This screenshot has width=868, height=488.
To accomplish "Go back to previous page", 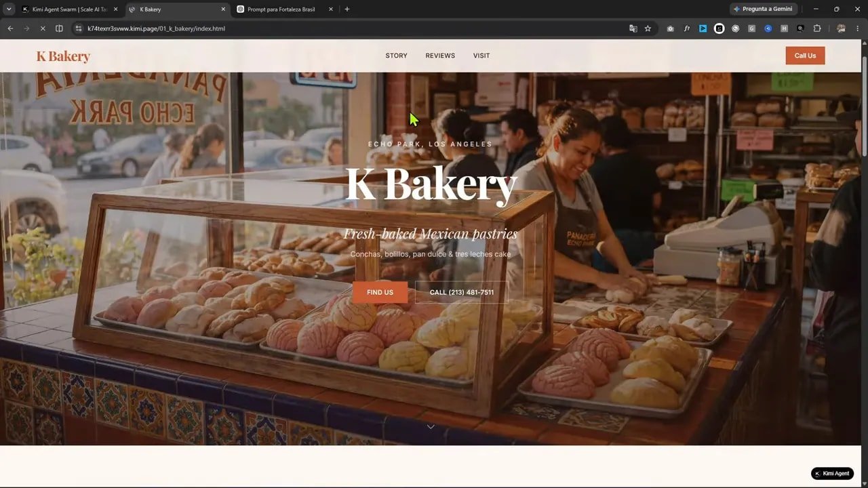I will (x=10, y=28).
